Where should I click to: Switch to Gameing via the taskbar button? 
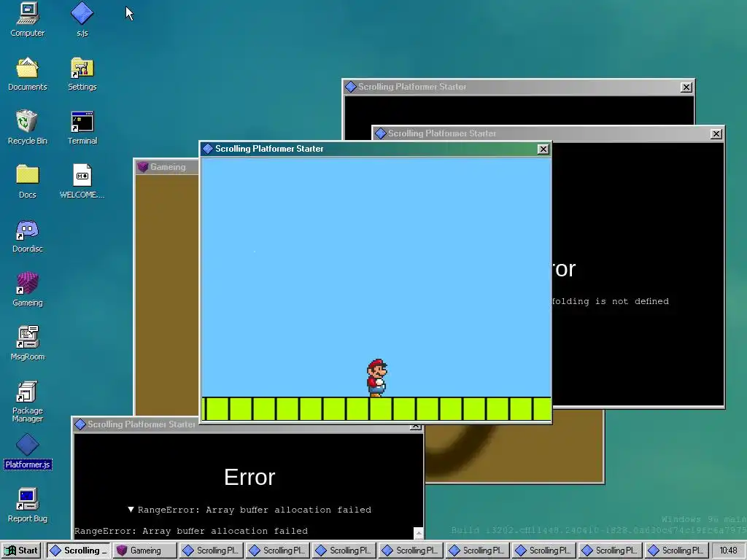(x=144, y=550)
